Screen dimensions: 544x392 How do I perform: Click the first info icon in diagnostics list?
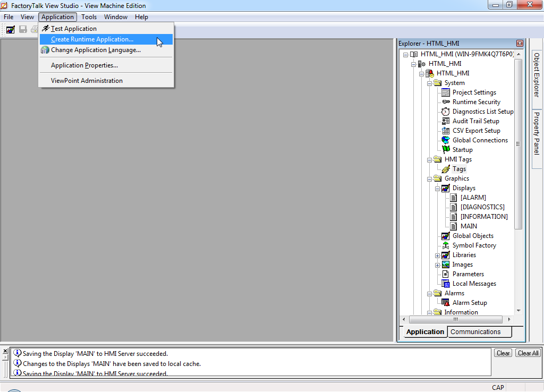point(18,353)
